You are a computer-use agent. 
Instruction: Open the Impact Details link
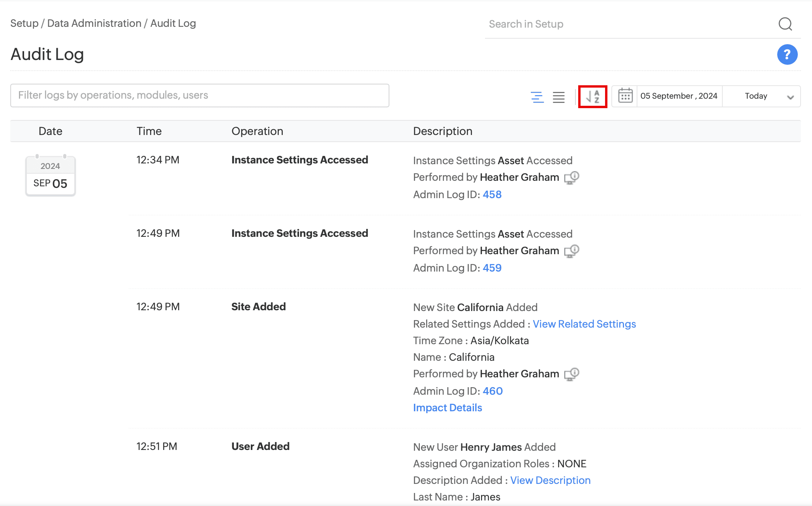point(447,408)
